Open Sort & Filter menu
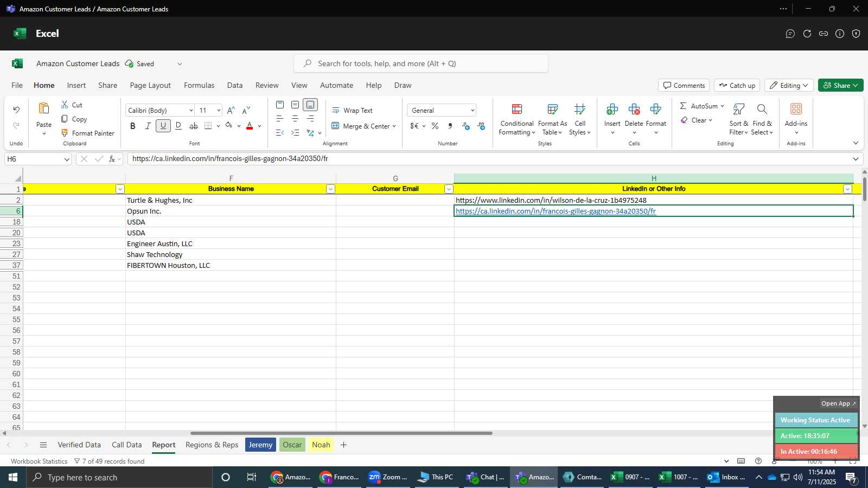The height and width of the screenshot is (488, 868). point(739,119)
